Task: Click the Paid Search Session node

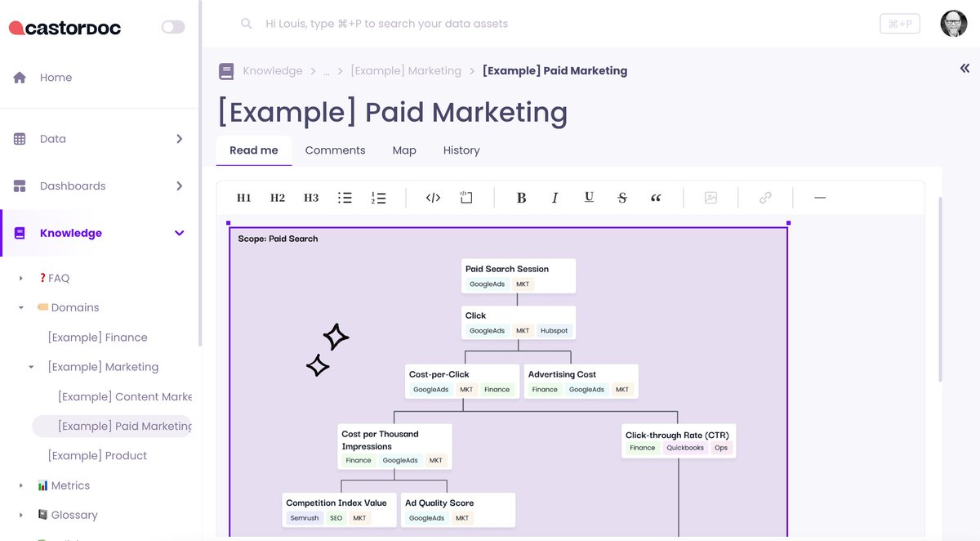Action: coord(519,276)
